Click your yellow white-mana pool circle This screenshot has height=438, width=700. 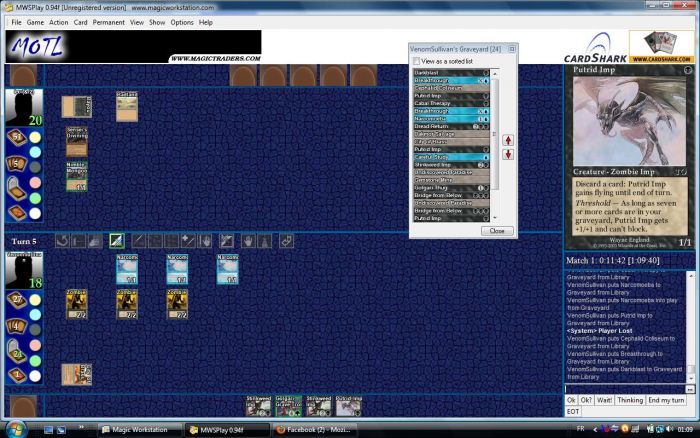point(35,300)
